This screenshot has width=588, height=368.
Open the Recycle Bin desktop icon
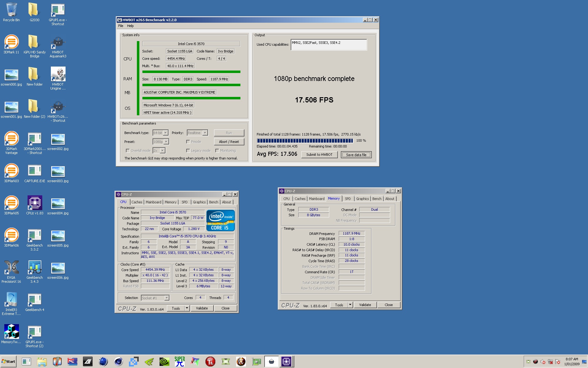pos(11,12)
